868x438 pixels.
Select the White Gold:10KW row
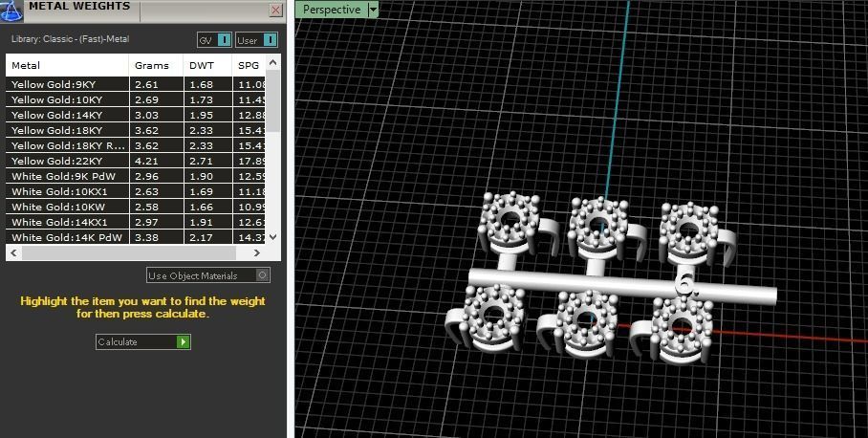point(136,207)
